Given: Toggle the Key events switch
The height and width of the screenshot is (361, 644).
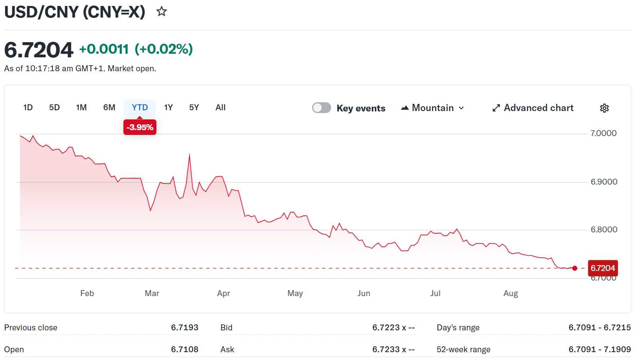Looking at the screenshot, I should pos(322,108).
